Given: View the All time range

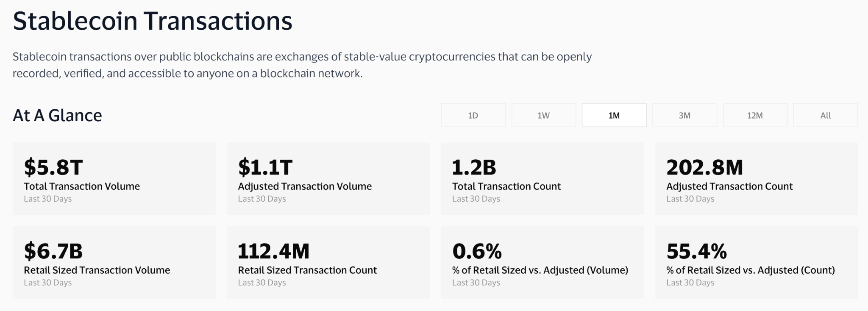Looking at the screenshot, I should [x=825, y=115].
